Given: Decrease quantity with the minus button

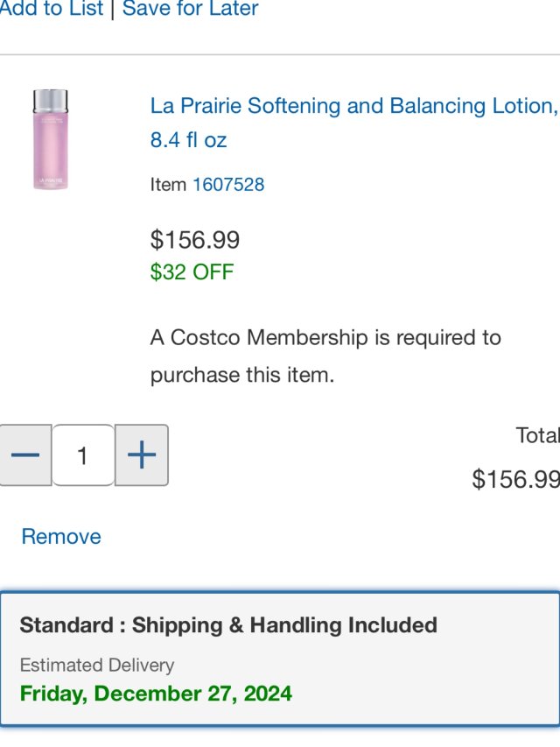Looking at the screenshot, I should pos(24,455).
